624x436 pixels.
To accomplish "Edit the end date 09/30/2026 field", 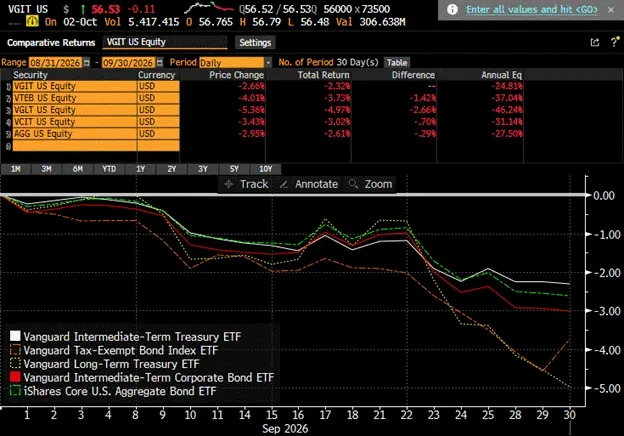I will pos(128,62).
